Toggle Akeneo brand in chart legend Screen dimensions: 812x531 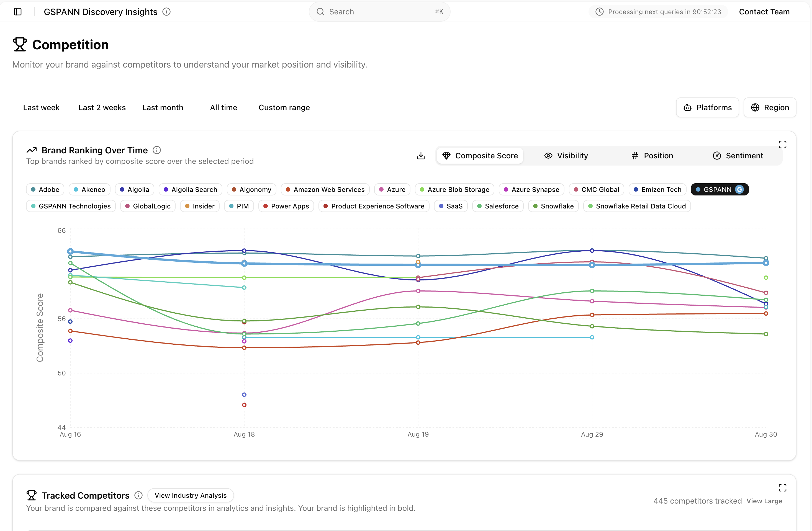[89, 190]
